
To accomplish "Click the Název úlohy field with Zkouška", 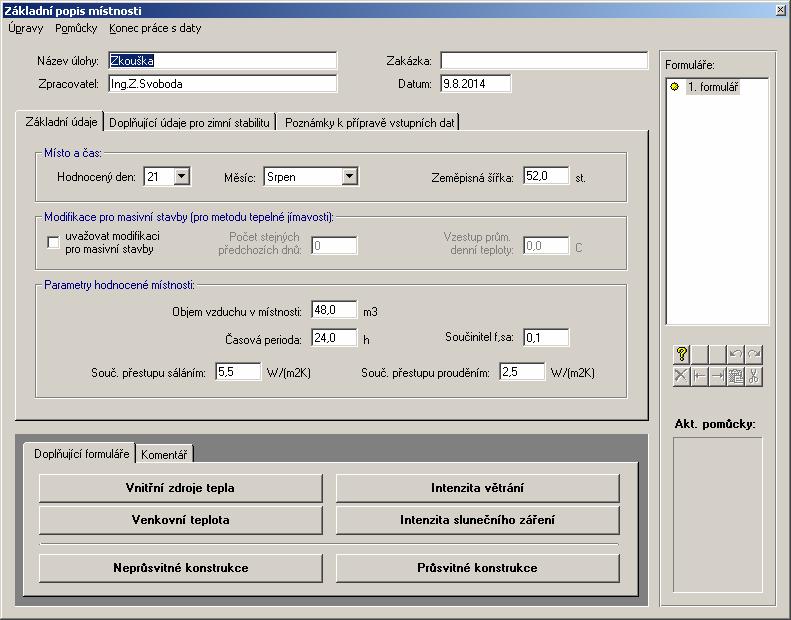I will point(222,61).
